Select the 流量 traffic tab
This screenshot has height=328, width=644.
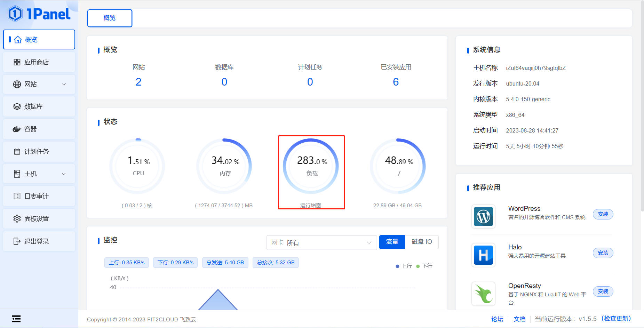[x=392, y=242]
